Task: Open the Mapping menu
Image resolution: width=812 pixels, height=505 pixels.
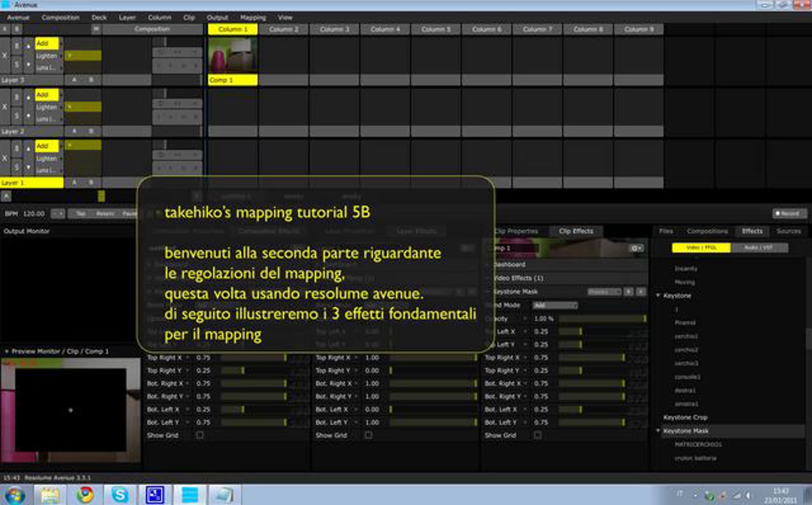Action: coord(253,18)
